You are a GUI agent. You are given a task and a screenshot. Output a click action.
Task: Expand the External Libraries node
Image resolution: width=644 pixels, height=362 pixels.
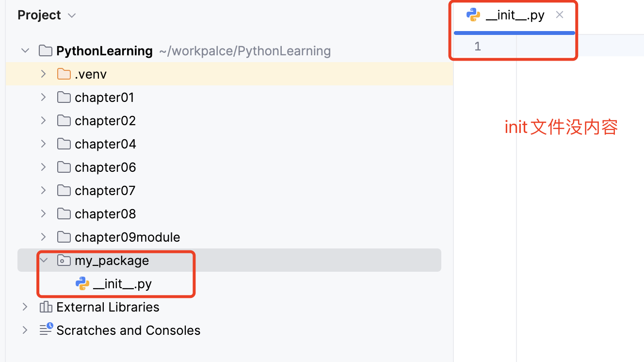(x=25, y=307)
